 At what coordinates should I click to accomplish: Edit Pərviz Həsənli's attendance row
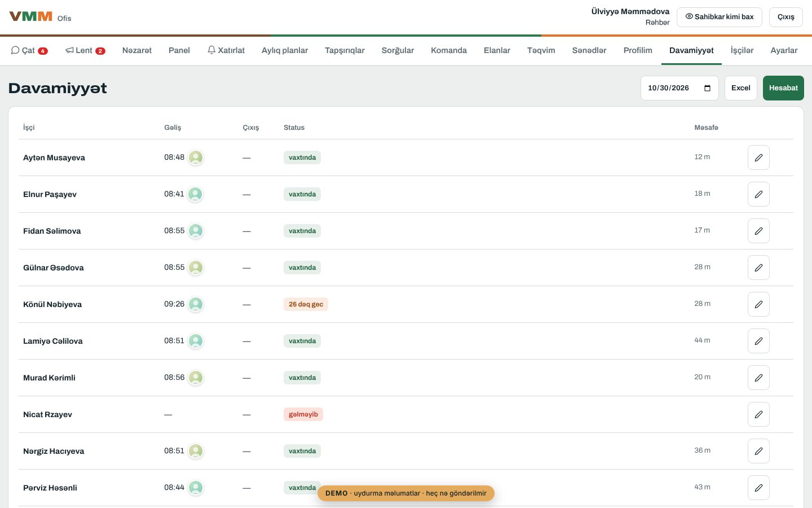coord(758,488)
